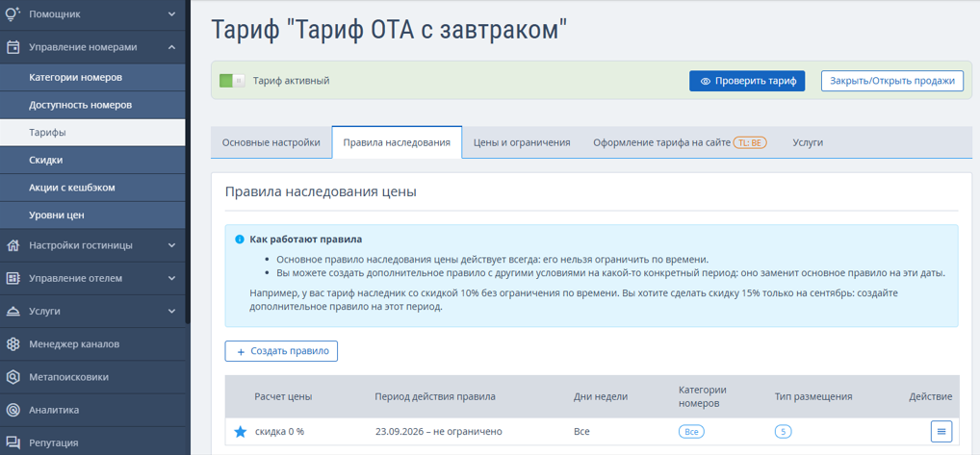This screenshot has height=455, width=980.
Task: Expand the Настройки гостиницы chevron
Action: point(172,245)
